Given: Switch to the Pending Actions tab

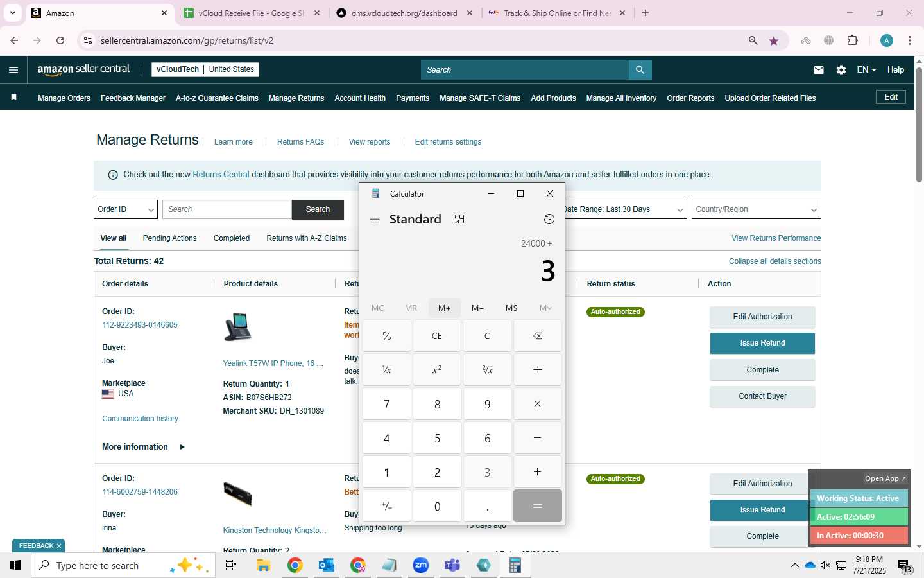Looking at the screenshot, I should 169,238.
